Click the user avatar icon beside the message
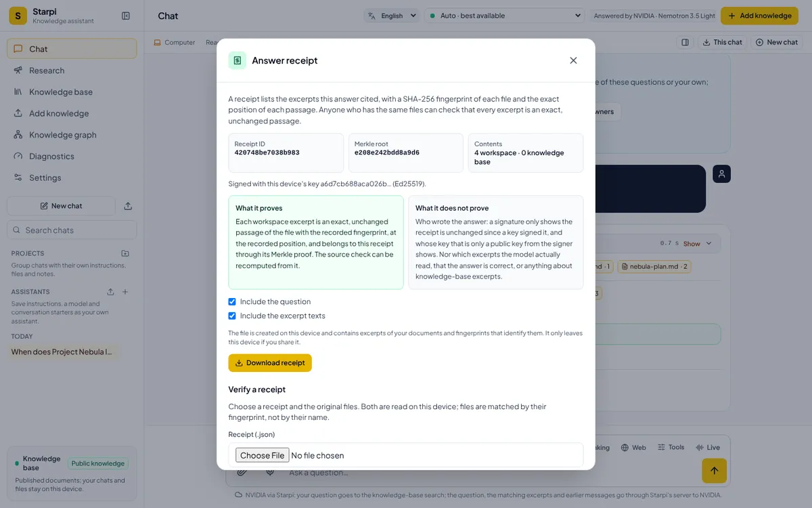Screen dimensions: 812x508 [721, 173]
